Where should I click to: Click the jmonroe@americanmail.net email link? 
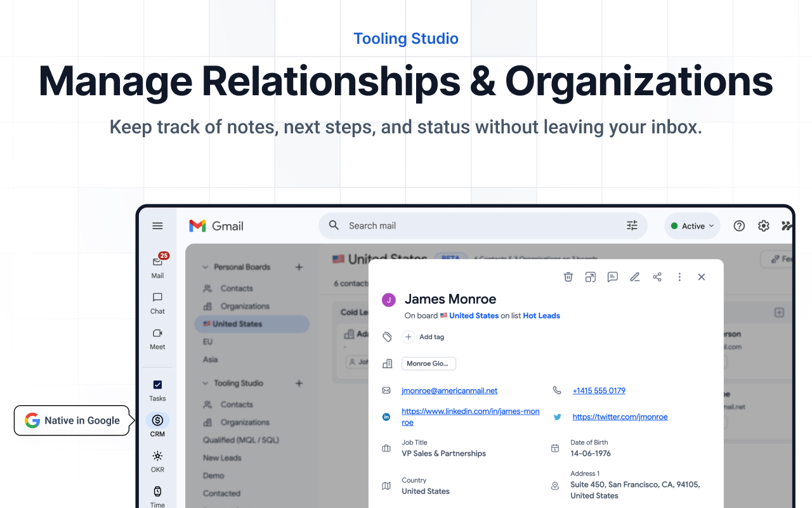click(450, 391)
